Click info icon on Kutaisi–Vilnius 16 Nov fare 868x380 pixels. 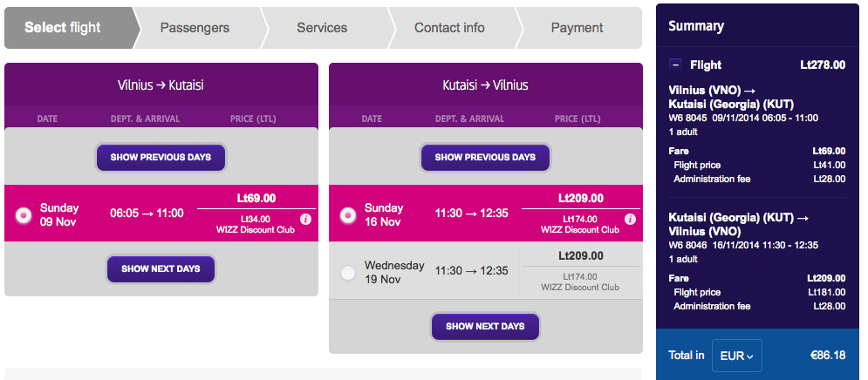630,220
